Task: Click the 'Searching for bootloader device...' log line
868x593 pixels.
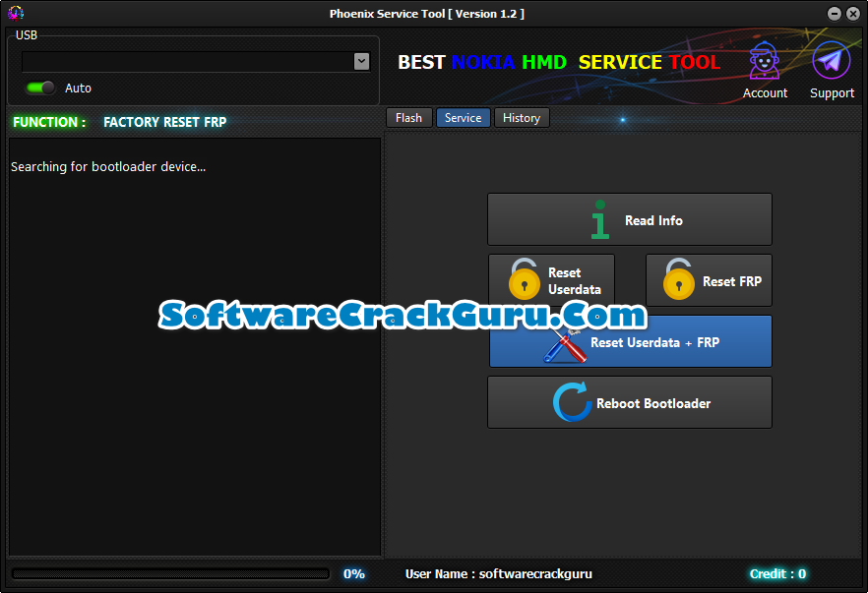Action: (108, 166)
